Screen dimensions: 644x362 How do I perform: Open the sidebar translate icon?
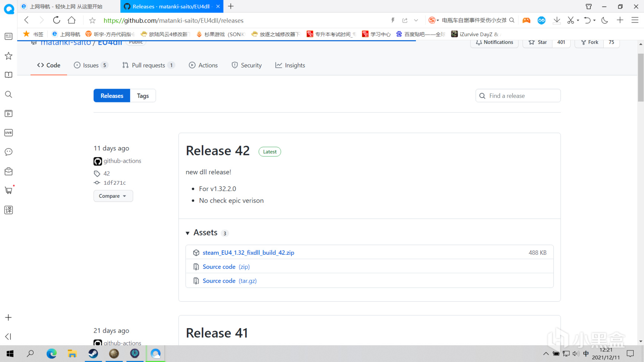(x=9, y=210)
